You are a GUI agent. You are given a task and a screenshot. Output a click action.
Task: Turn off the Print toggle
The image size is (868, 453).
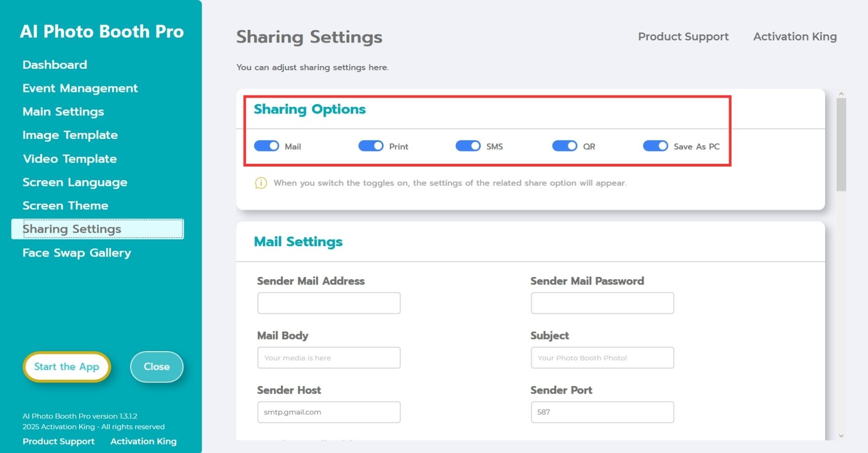click(x=371, y=146)
